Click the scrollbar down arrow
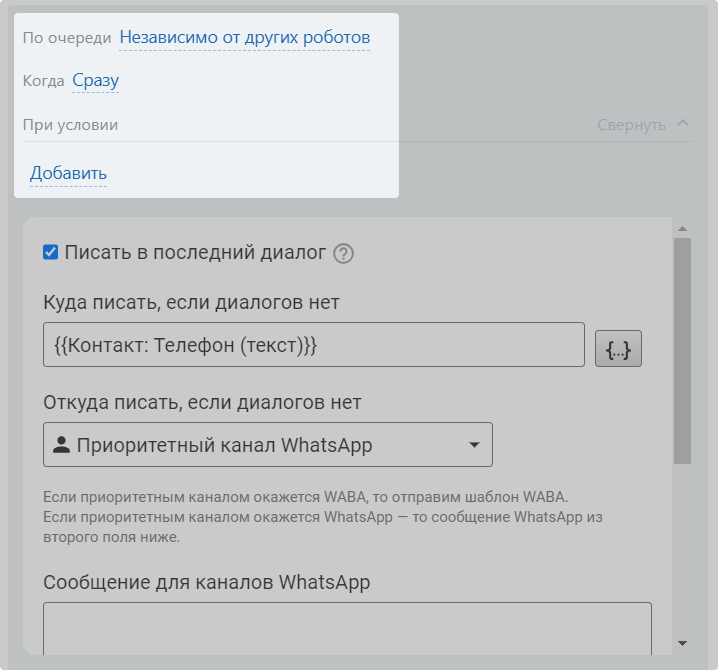This screenshot has width=718, height=670. pyautogui.click(x=682, y=643)
